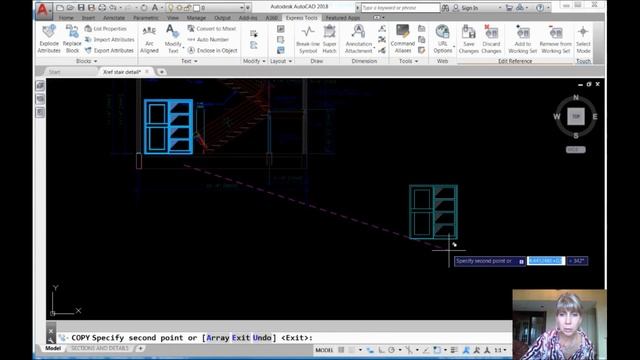Click the Save icon in quick access toolbar

pyautogui.click(x=81, y=8)
